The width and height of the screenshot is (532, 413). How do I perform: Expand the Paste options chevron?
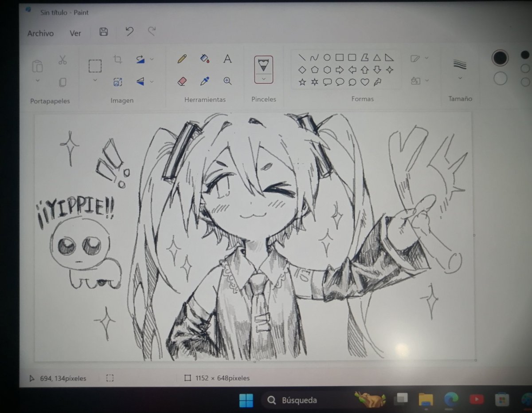pyautogui.click(x=37, y=80)
